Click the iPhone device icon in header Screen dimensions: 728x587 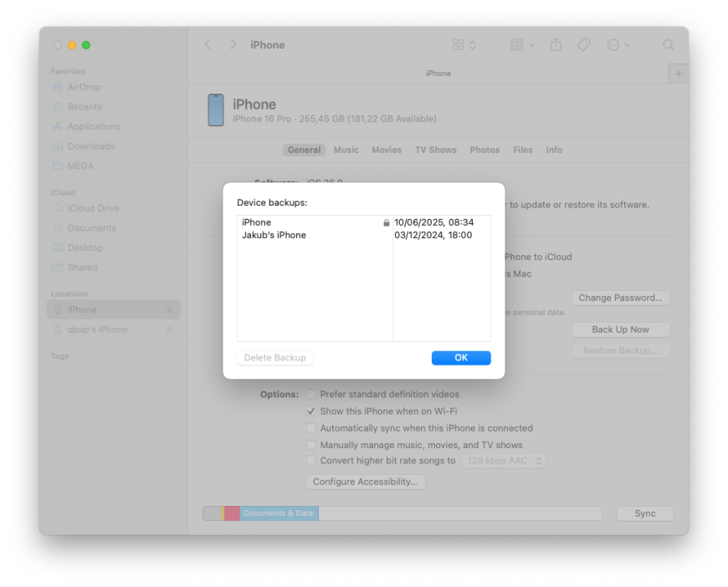(215, 110)
